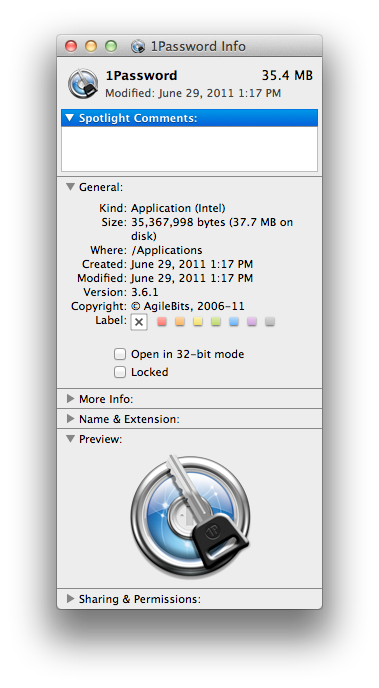Apply the purple label color

point(252,322)
